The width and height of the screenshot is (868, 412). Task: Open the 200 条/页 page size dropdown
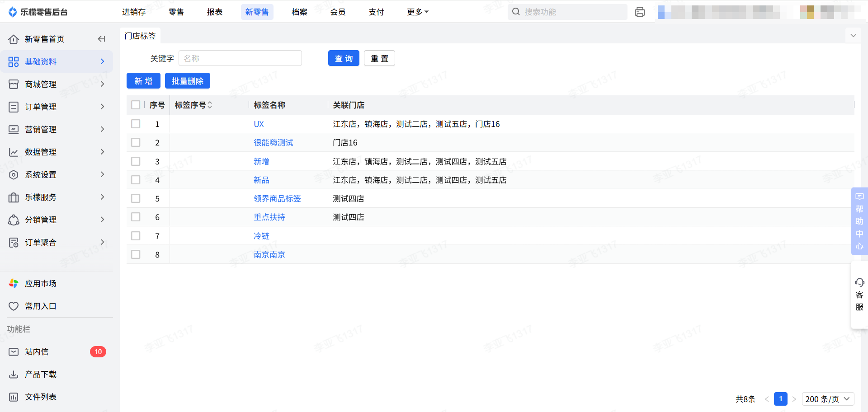pyautogui.click(x=828, y=399)
